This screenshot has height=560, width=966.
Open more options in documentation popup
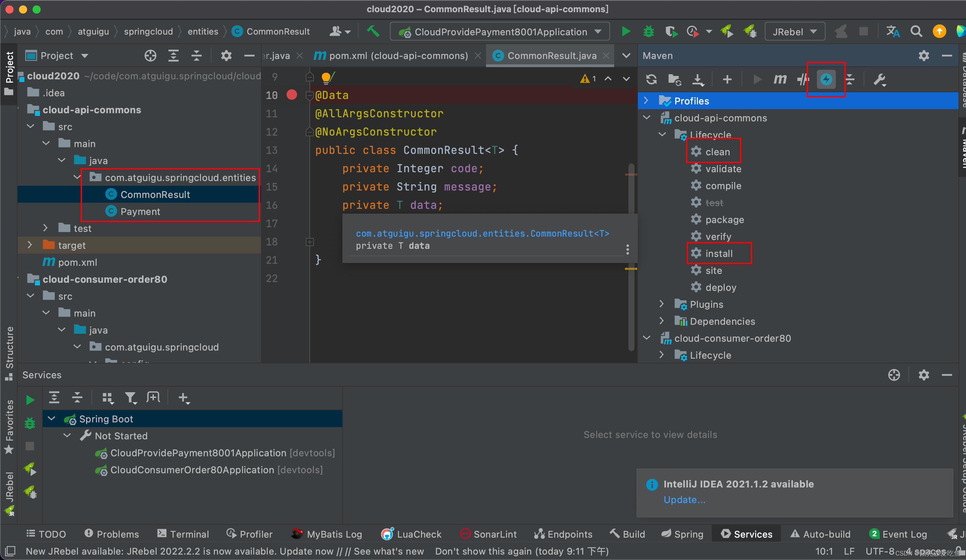point(627,249)
